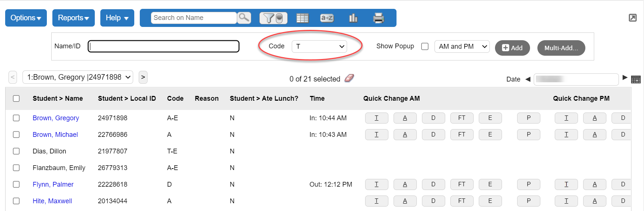Open the Options menu
This screenshot has width=644, height=211.
26,18
